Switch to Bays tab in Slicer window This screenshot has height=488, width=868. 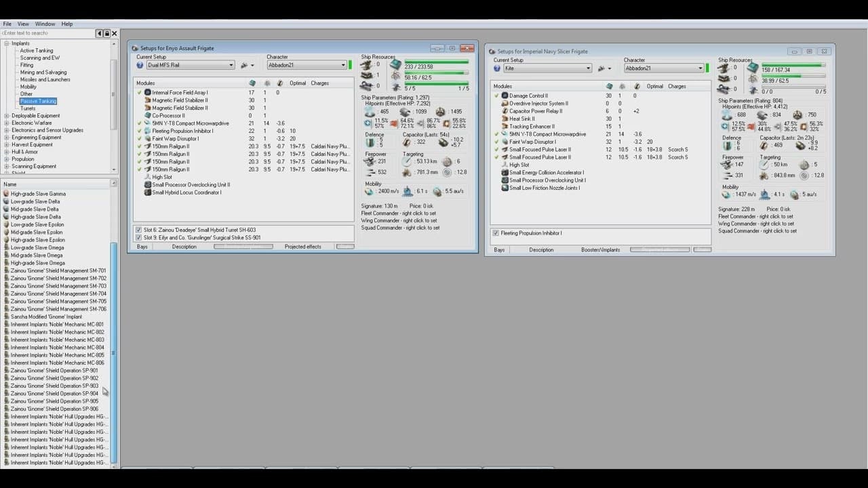(x=499, y=249)
